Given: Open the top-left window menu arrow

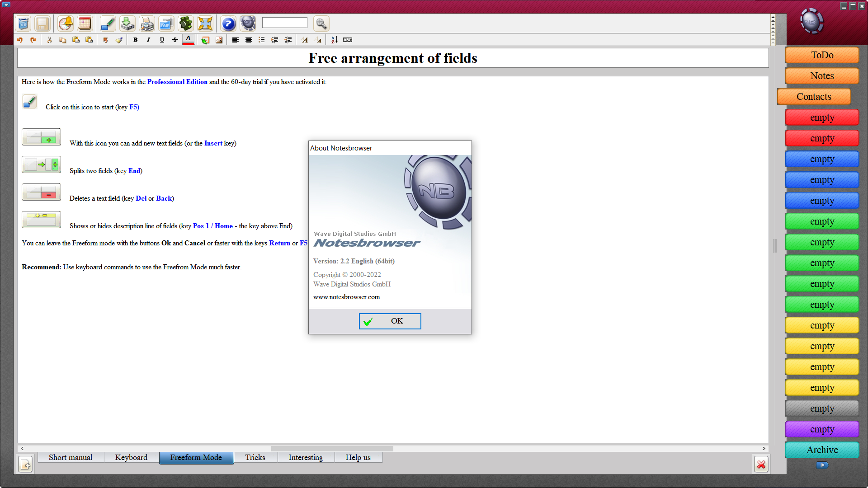Looking at the screenshot, I should pos(6,5).
